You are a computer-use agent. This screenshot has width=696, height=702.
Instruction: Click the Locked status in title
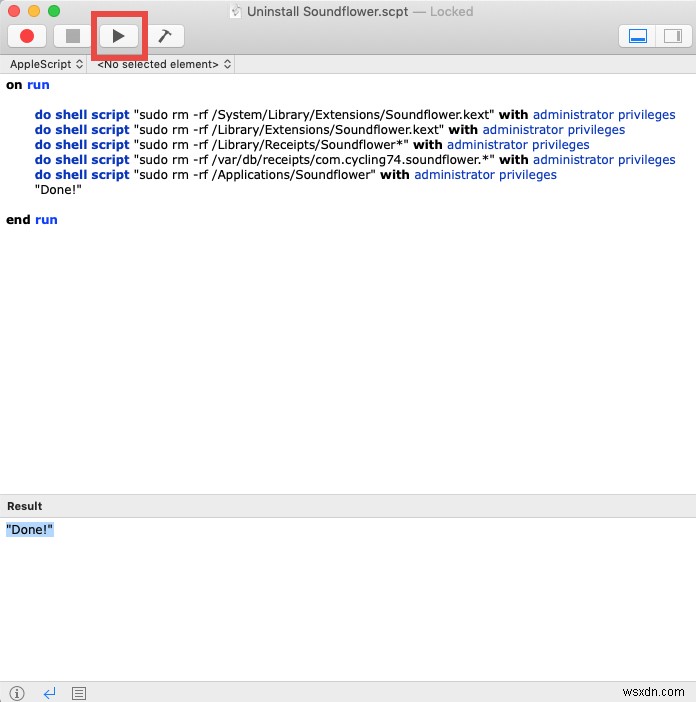click(x=451, y=11)
